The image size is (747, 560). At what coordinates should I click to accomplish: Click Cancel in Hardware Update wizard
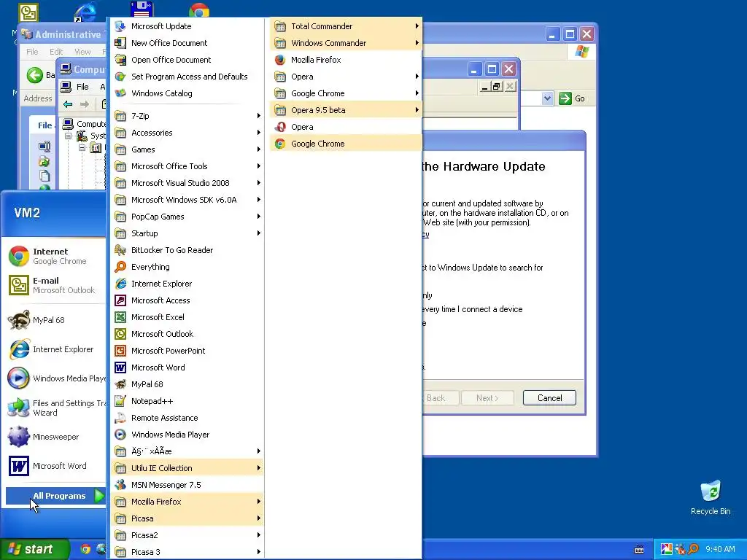tap(549, 398)
